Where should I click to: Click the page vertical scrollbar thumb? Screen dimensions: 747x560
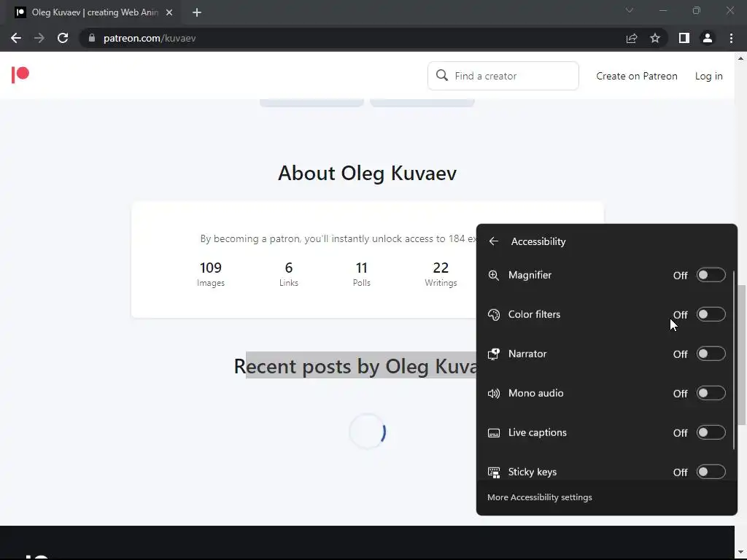[741, 355]
